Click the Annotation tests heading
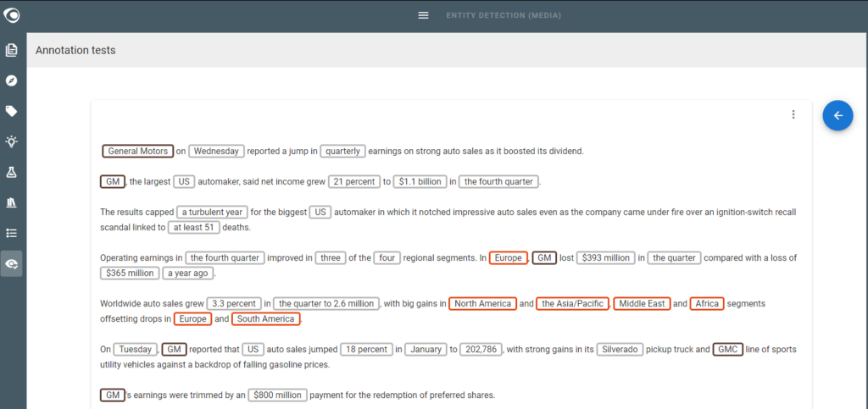This screenshot has width=868, height=409. coord(75,50)
